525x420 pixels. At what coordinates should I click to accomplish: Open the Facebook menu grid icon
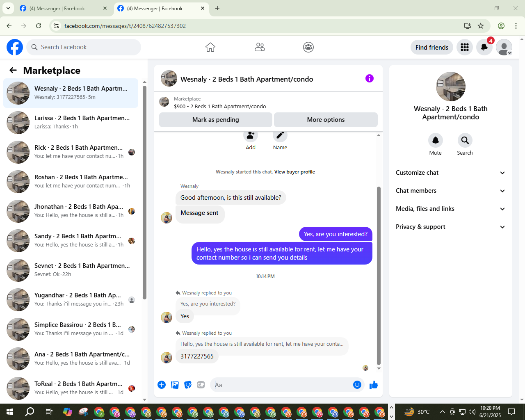click(465, 47)
